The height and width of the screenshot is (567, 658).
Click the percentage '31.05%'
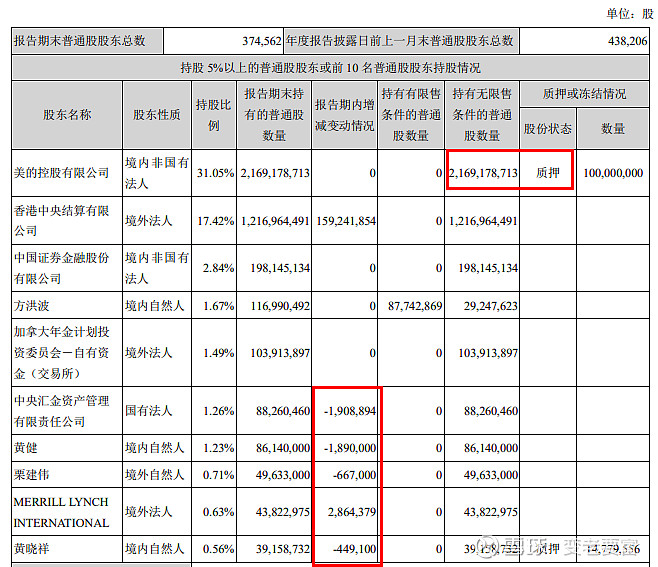coord(215,173)
